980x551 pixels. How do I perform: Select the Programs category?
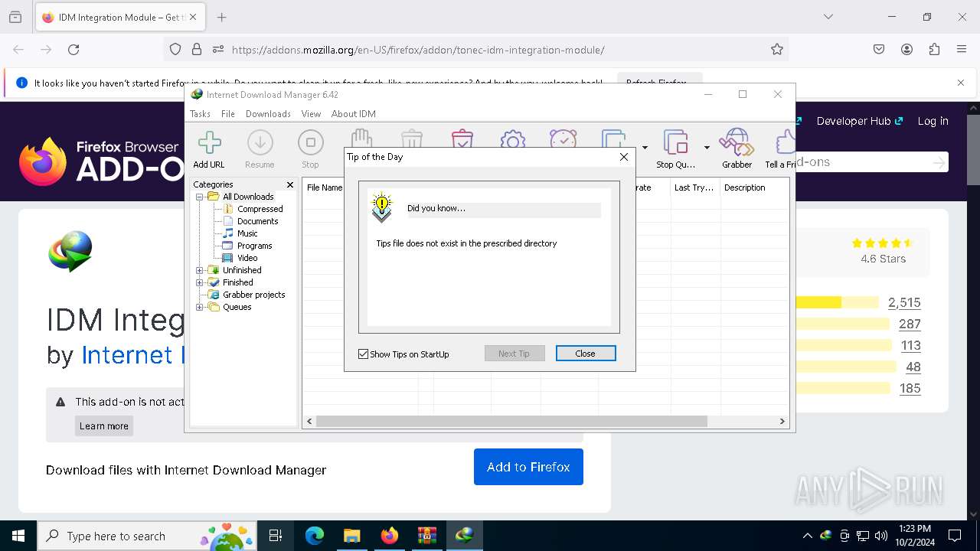tap(255, 246)
